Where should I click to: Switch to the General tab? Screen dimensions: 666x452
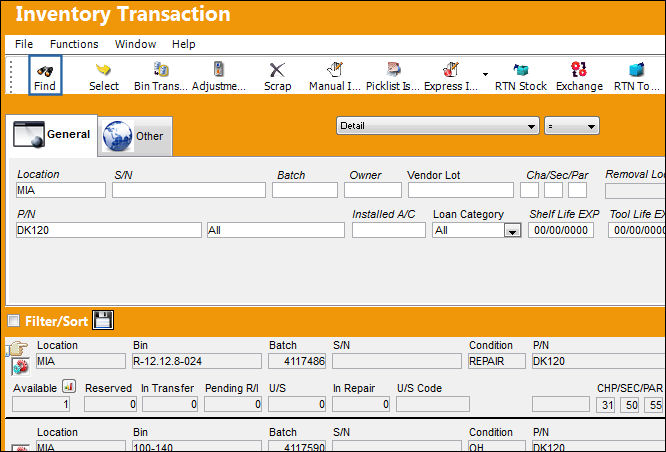click(x=52, y=135)
